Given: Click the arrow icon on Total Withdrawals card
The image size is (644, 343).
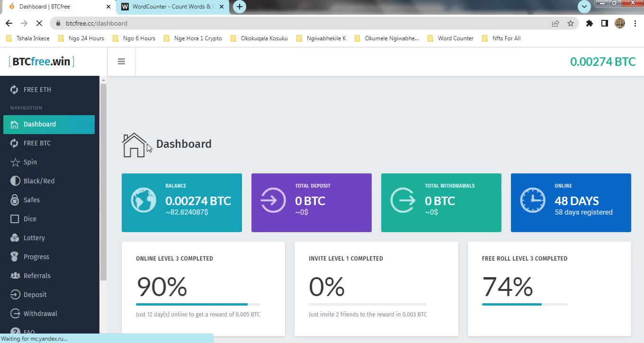Looking at the screenshot, I should pos(403,200).
